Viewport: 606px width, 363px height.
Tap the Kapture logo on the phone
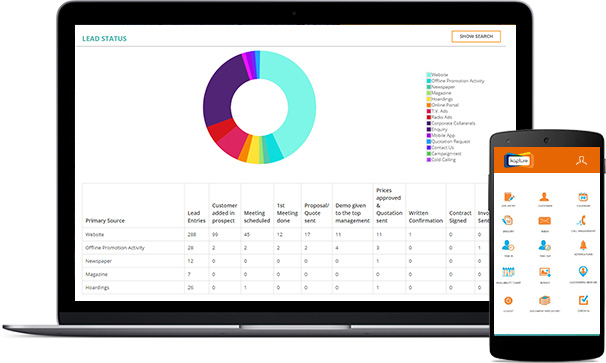519,160
